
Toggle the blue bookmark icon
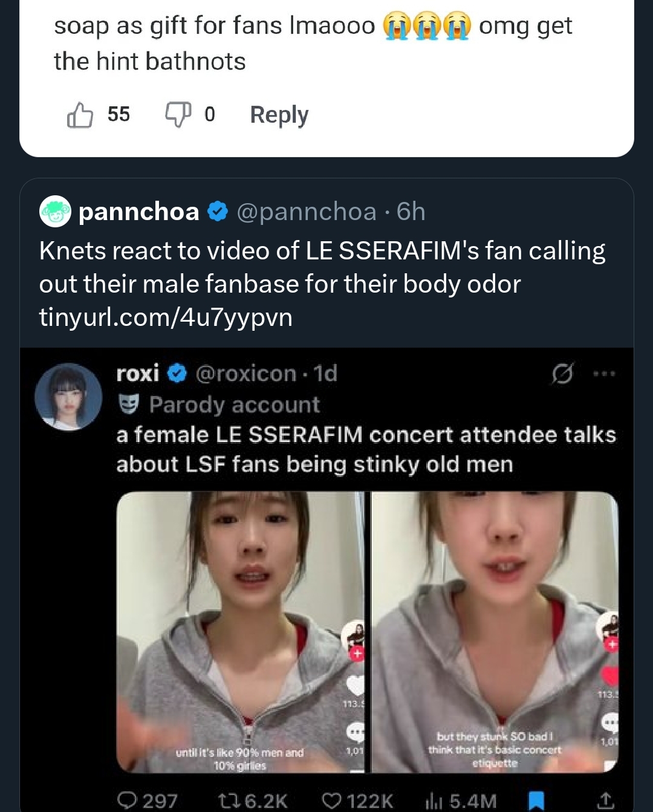(x=536, y=801)
